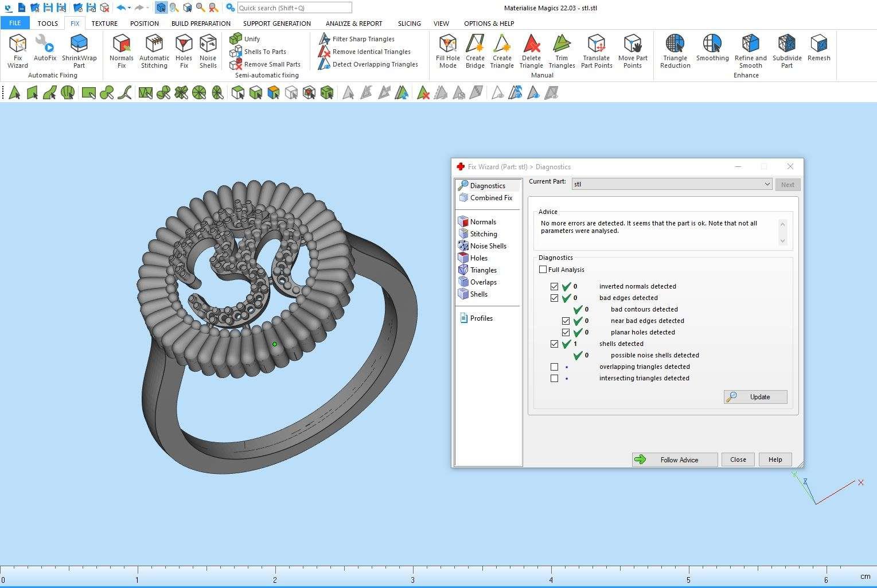This screenshot has width=877, height=588.
Task: Click the Update diagnostics button
Action: (755, 397)
